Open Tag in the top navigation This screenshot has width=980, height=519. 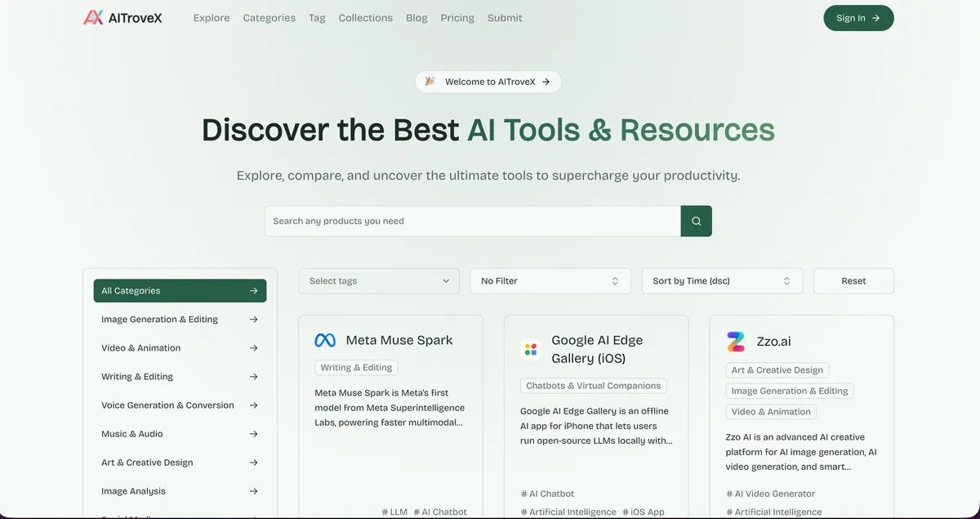pos(317,18)
